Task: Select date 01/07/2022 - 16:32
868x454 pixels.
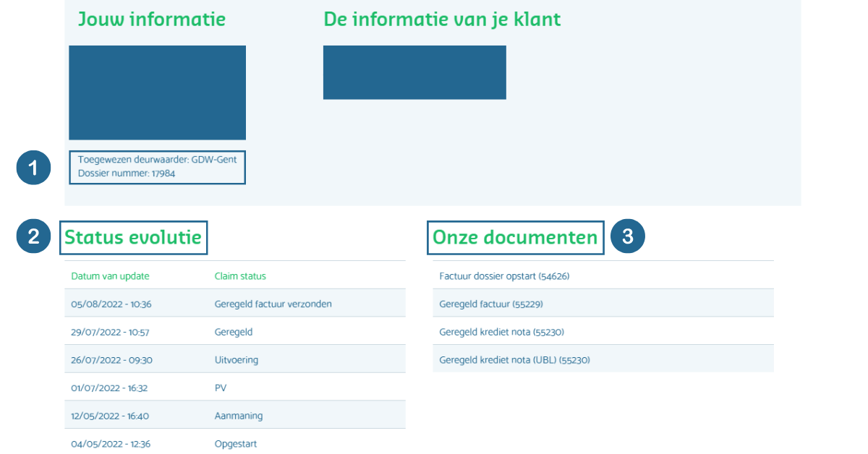Action: point(109,387)
